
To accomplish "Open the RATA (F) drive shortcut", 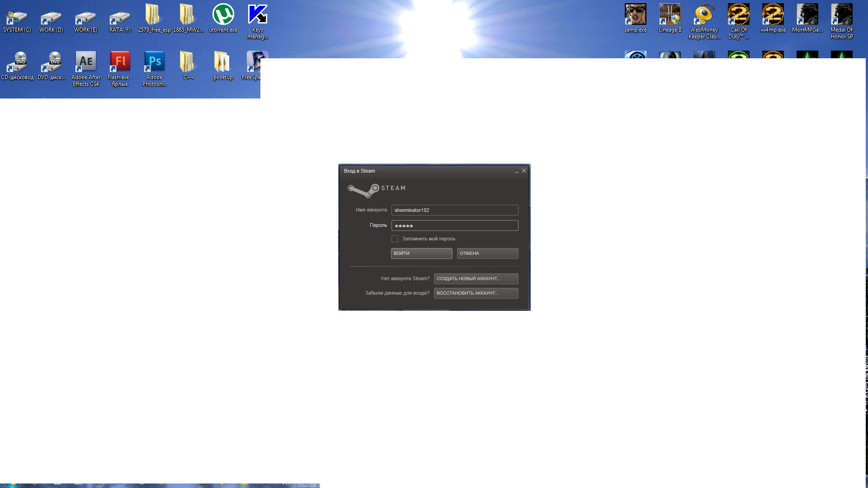I will tap(120, 19).
